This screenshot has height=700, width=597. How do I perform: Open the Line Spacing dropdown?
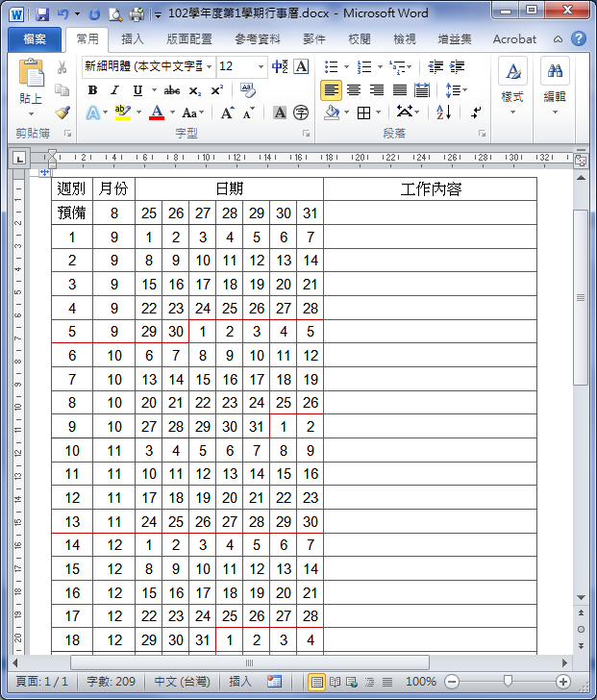[x=457, y=90]
